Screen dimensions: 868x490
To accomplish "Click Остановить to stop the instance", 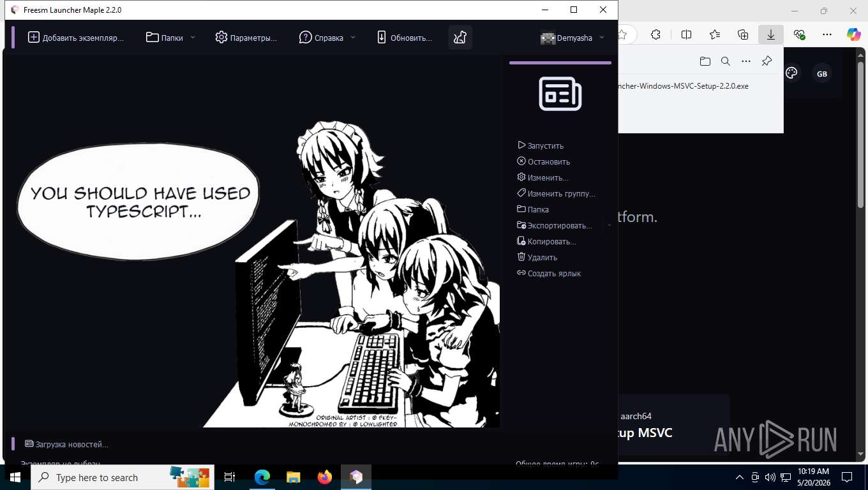I will point(544,161).
